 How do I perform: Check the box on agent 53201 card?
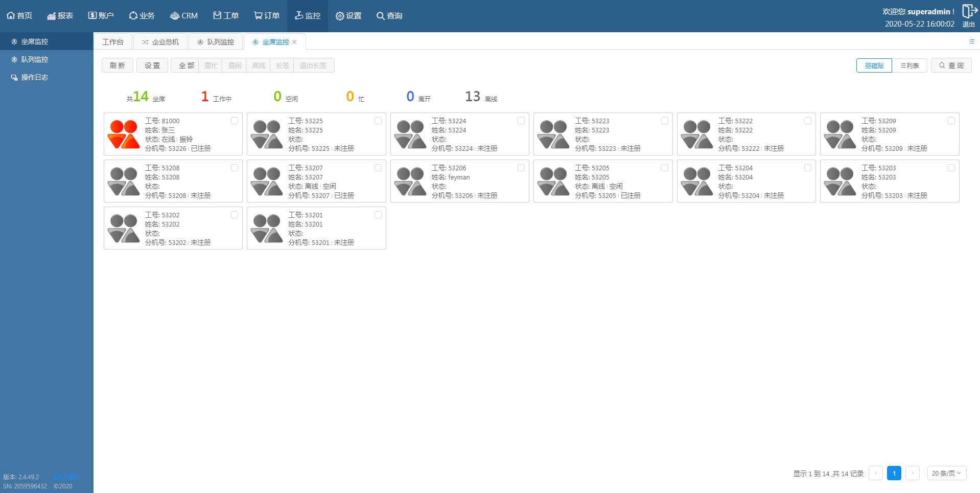[x=378, y=215]
